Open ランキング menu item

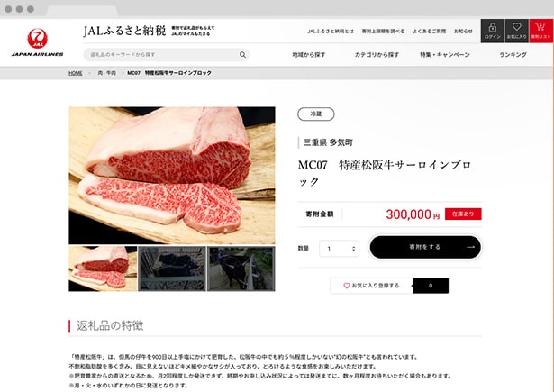513,55
